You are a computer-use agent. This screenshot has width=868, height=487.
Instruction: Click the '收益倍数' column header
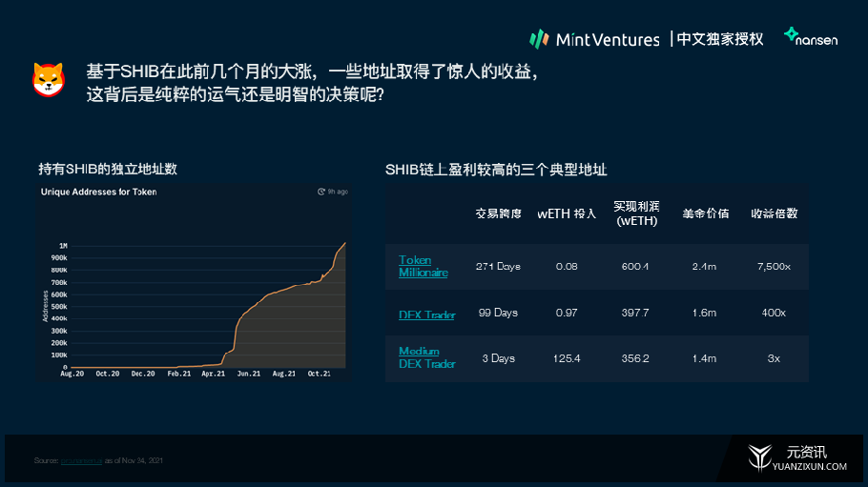(x=774, y=213)
